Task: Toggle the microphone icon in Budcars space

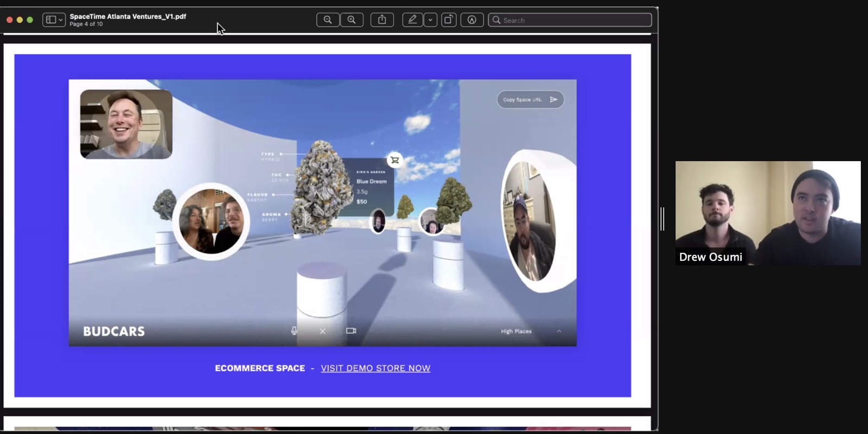Action: pos(294,330)
